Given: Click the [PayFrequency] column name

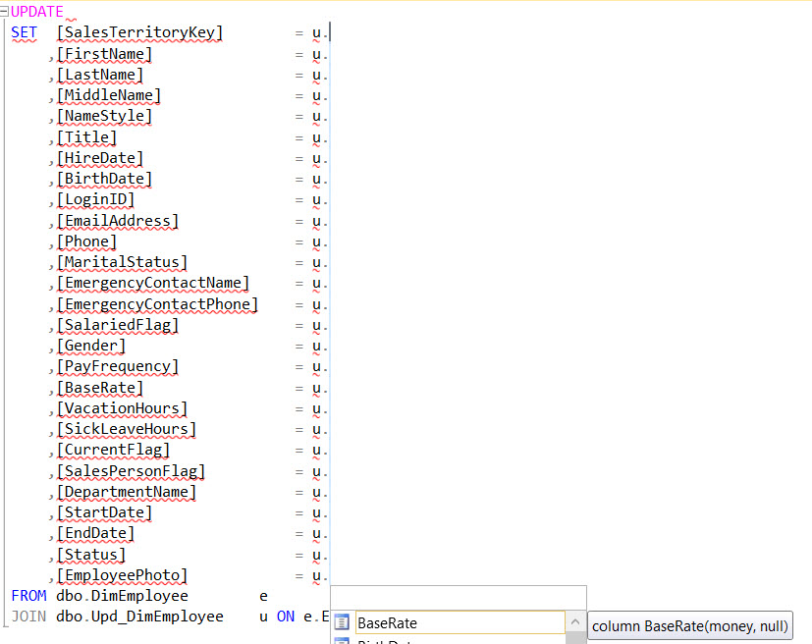Looking at the screenshot, I should (x=118, y=366).
